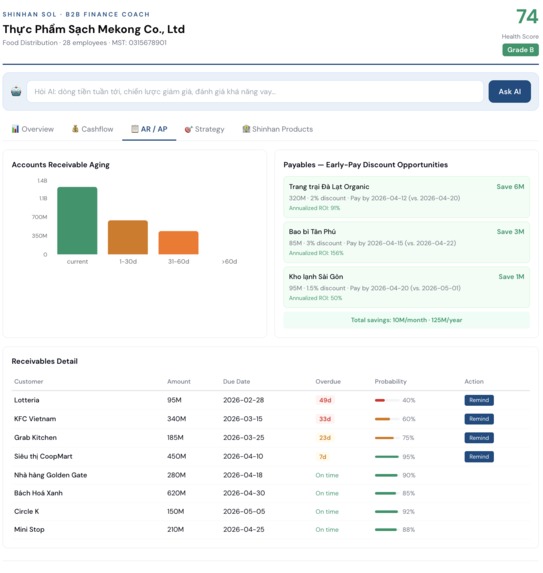Go to the Strategy tab
Screen dimensions: 543x573
pyautogui.click(x=205, y=129)
